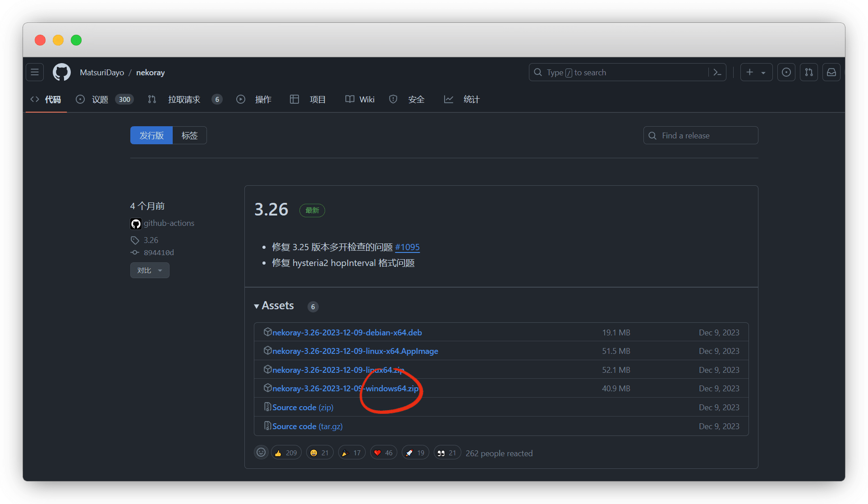The width and height of the screenshot is (868, 504).
Task: Open the 对比 compare dropdown
Action: (150, 270)
